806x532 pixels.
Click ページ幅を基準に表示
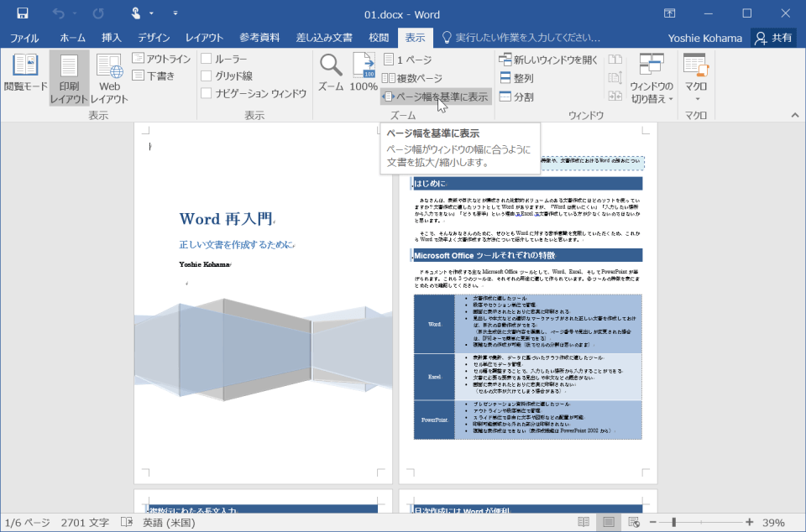436,96
